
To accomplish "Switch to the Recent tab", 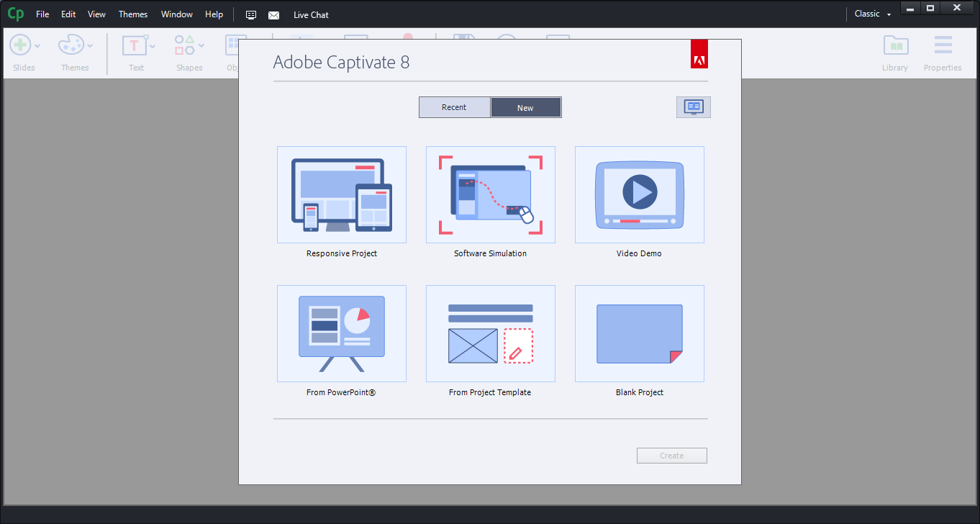I will tap(454, 107).
